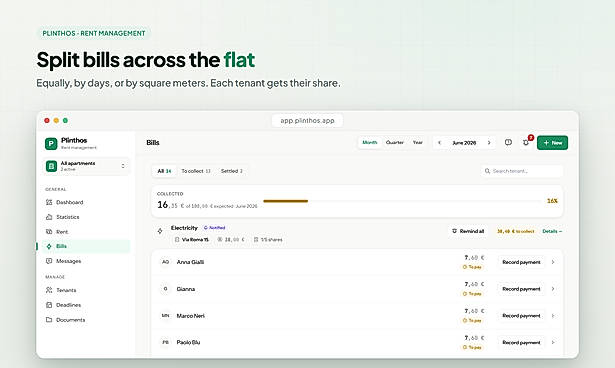The image size is (615, 368).
Task: Record payment for Paolo Blu
Action: 521,342
